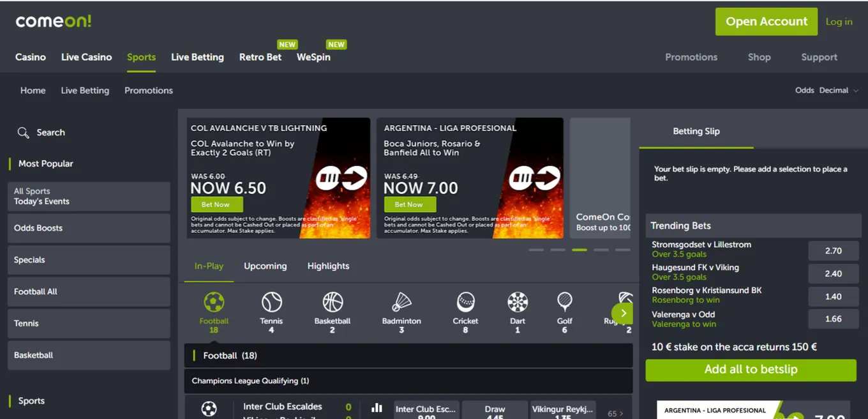Select the Cricket ball icon

pos(465,302)
